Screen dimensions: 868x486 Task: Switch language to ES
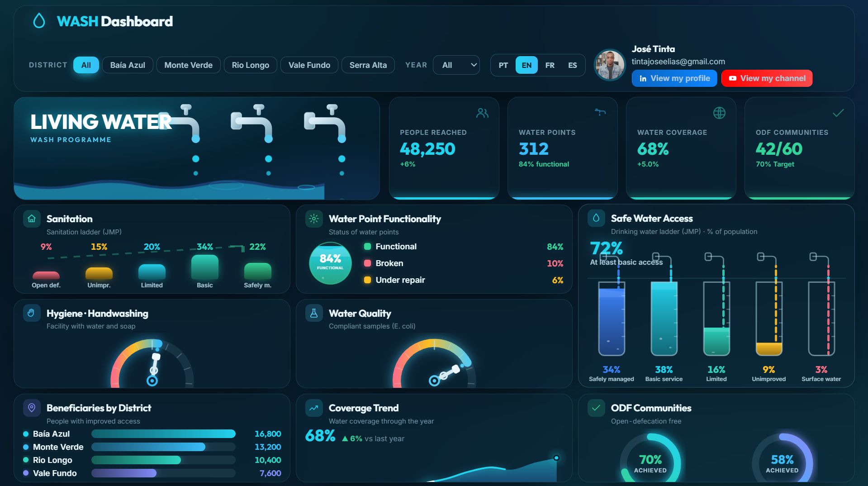coord(572,65)
